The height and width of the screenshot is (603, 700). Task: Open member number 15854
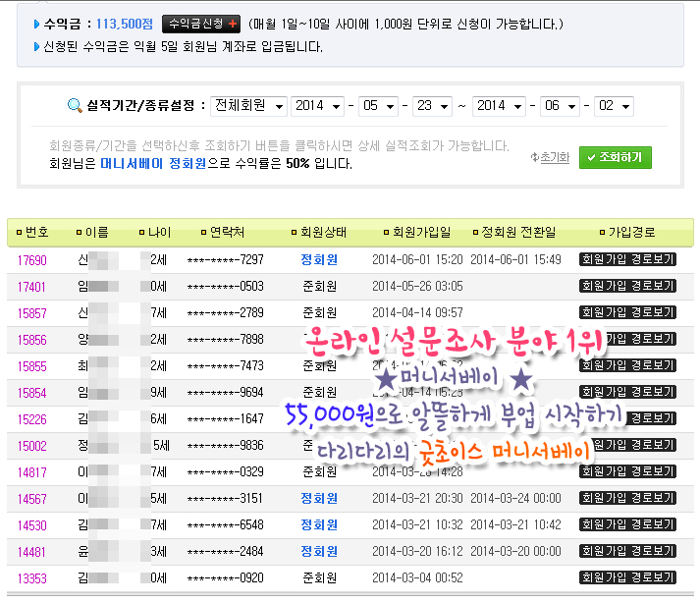(x=32, y=393)
